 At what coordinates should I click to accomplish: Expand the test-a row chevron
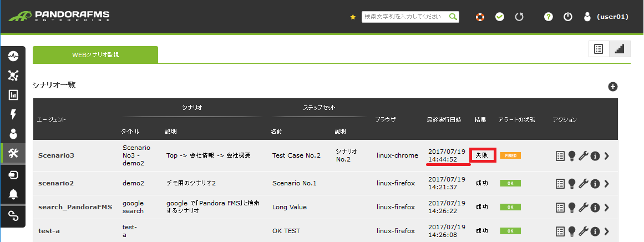(607, 231)
